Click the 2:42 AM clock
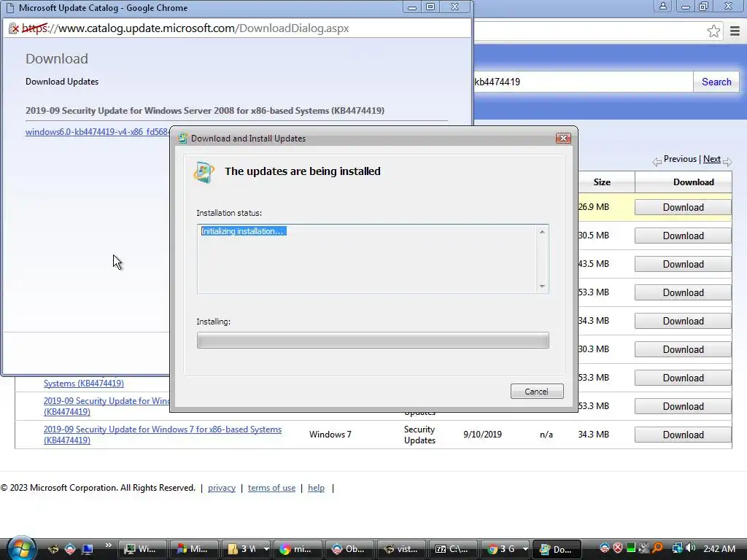The image size is (747, 560). (x=719, y=548)
